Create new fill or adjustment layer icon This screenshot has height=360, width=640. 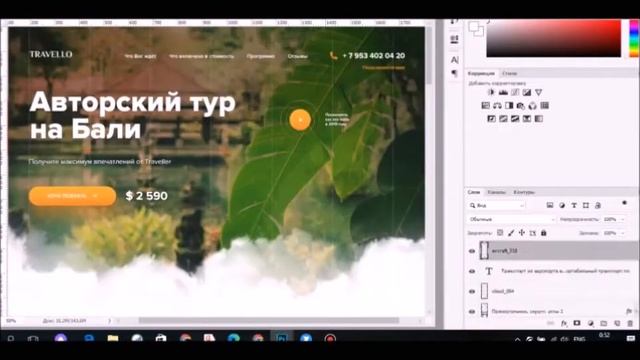coord(590,323)
